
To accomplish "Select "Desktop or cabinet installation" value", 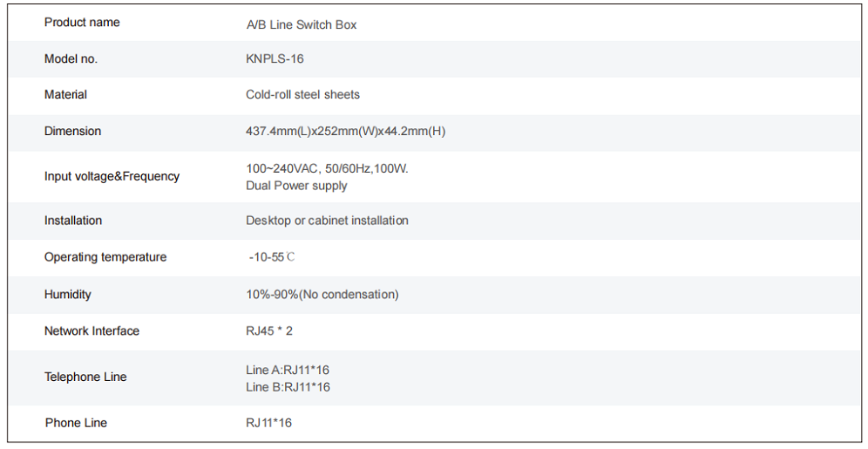I will tap(327, 221).
